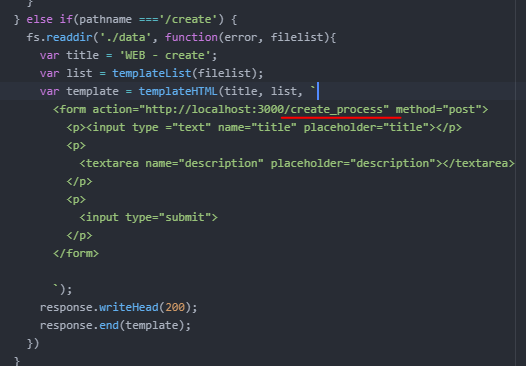The width and height of the screenshot is (526, 366).
Task: Click the './data' path string
Action: (x=125, y=37)
